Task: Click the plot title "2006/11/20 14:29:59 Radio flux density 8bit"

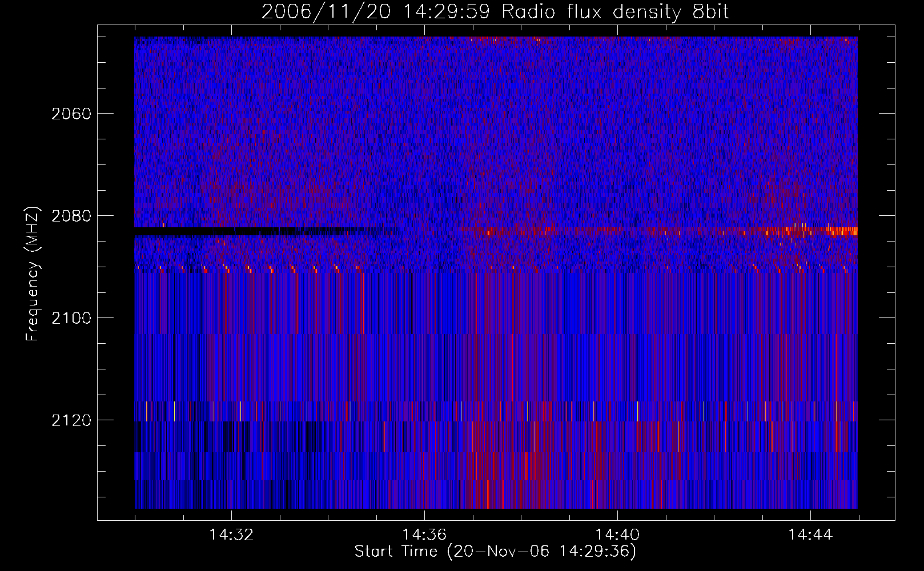Action: pos(495,11)
